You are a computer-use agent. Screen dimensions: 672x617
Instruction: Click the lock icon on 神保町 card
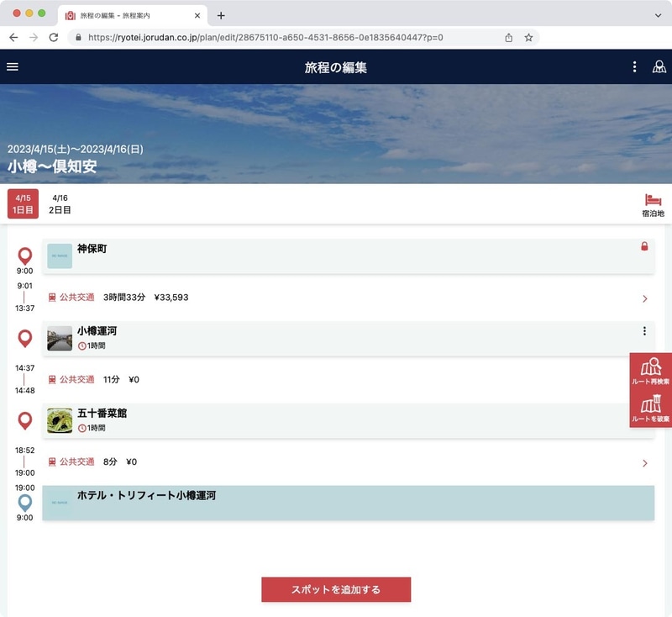644,246
